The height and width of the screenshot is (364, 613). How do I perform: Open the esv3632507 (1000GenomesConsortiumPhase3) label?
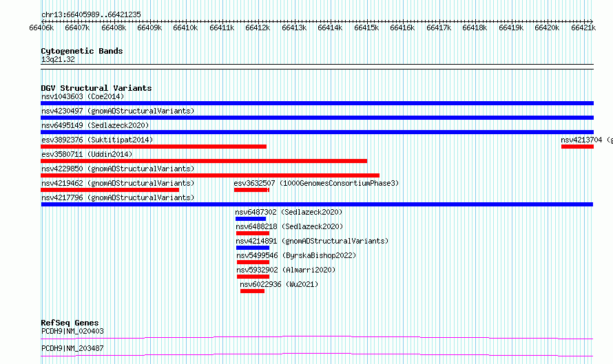coord(316,183)
